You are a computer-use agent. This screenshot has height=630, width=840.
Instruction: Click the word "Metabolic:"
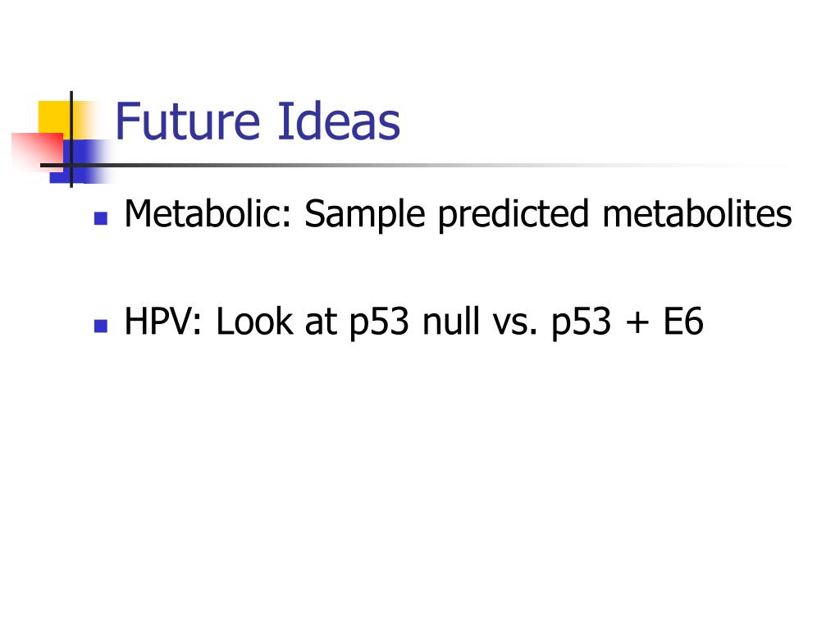[x=208, y=213]
